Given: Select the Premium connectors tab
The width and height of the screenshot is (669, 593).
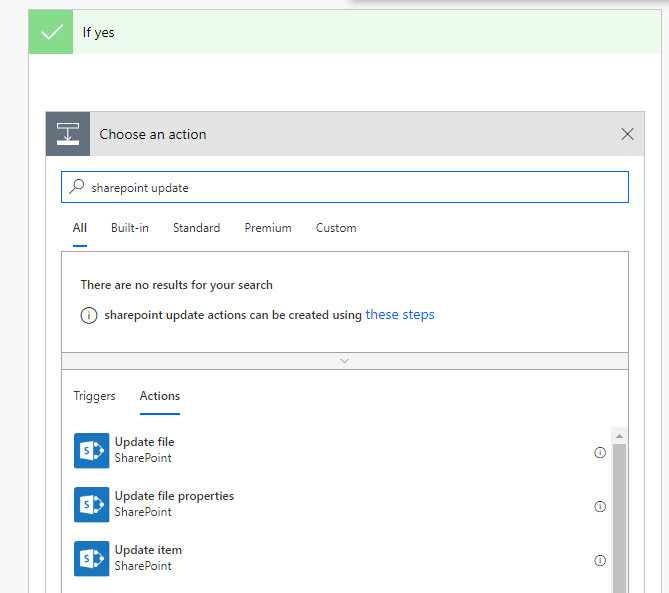Looking at the screenshot, I should (268, 228).
